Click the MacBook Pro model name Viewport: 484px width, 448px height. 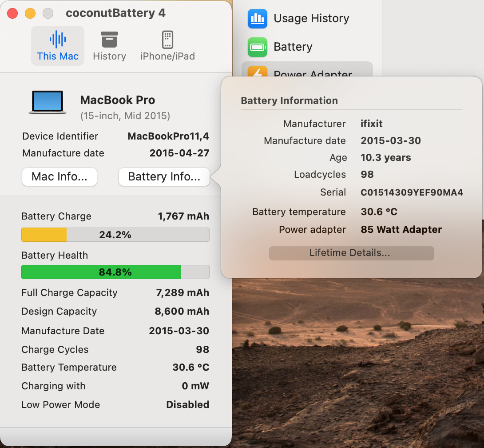(x=118, y=100)
